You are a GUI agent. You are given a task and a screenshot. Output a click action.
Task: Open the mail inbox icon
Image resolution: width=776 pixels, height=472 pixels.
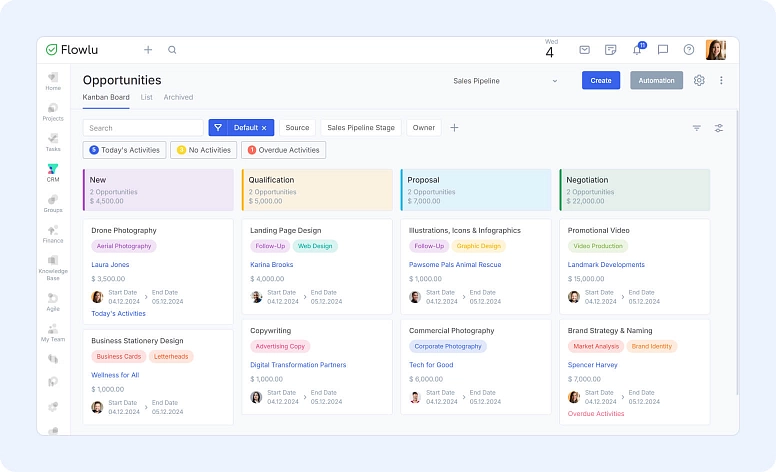pyautogui.click(x=585, y=50)
